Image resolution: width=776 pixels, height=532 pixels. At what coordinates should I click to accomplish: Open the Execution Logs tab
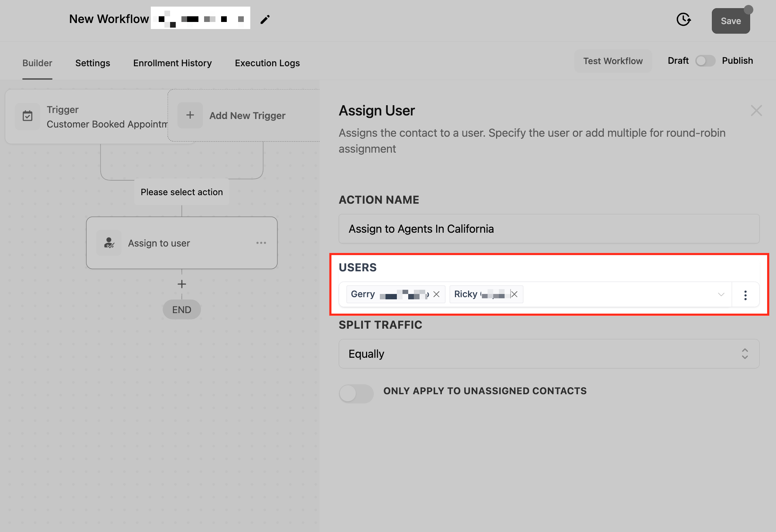(x=267, y=63)
